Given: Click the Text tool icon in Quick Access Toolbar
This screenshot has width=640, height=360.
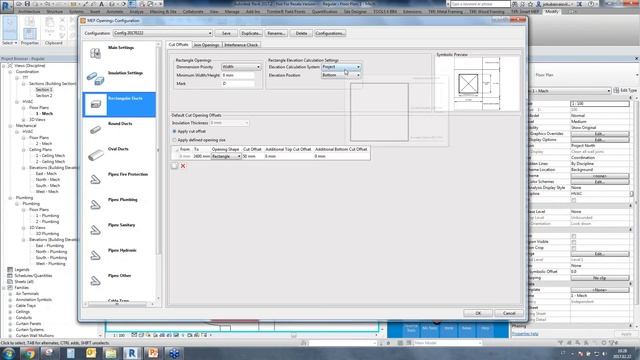Looking at the screenshot, I should click(x=101, y=4).
